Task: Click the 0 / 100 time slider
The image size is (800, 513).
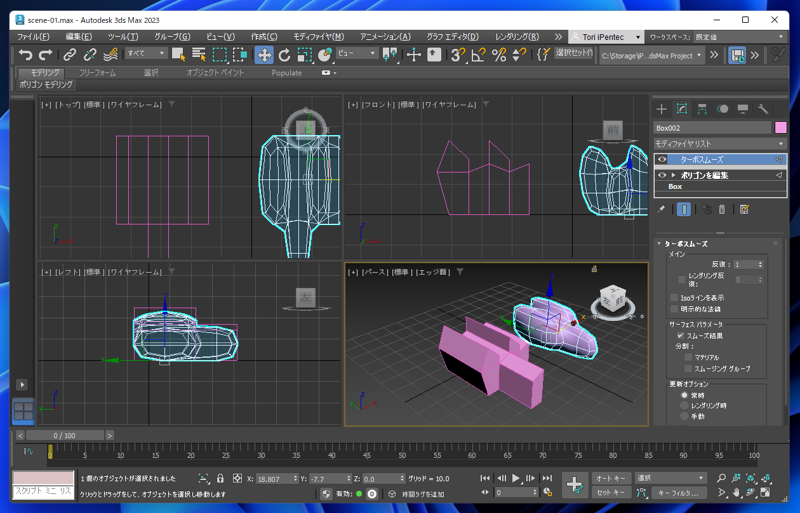Action: [64, 435]
